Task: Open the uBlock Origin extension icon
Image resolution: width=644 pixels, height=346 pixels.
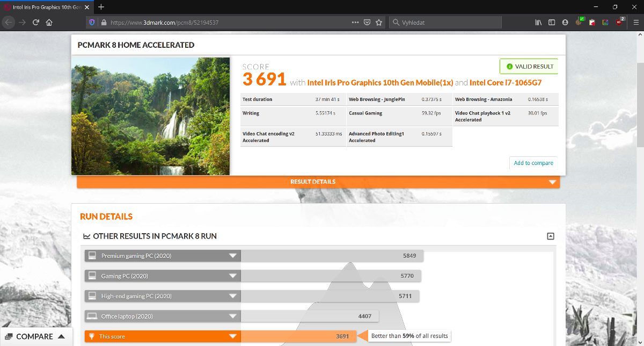Action: coord(620,22)
